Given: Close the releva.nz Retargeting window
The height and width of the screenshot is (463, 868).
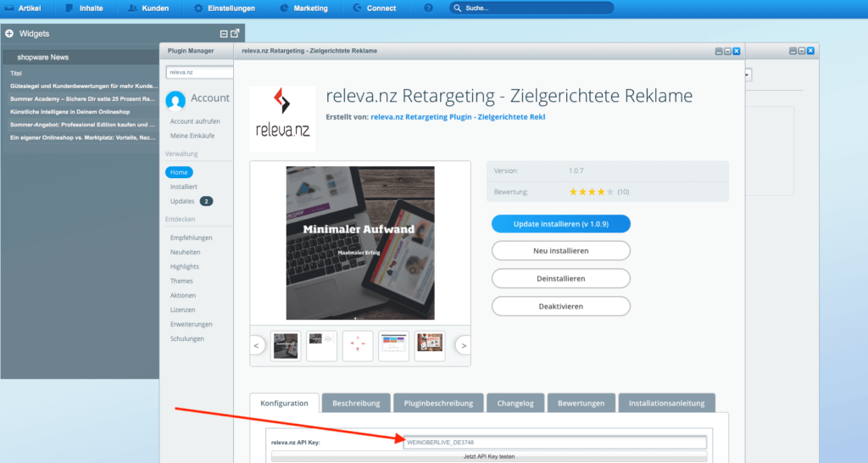Looking at the screenshot, I should [737, 51].
